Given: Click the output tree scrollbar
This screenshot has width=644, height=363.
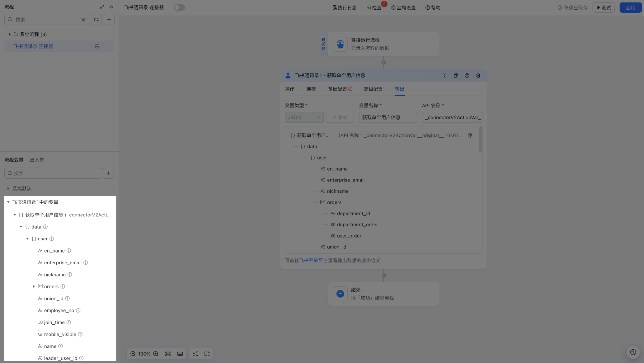Looking at the screenshot, I should [x=481, y=139].
